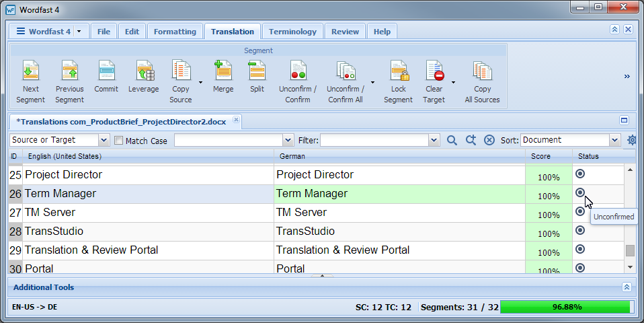644x323 pixels.
Task: Copy All Sources
Action: tap(482, 81)
